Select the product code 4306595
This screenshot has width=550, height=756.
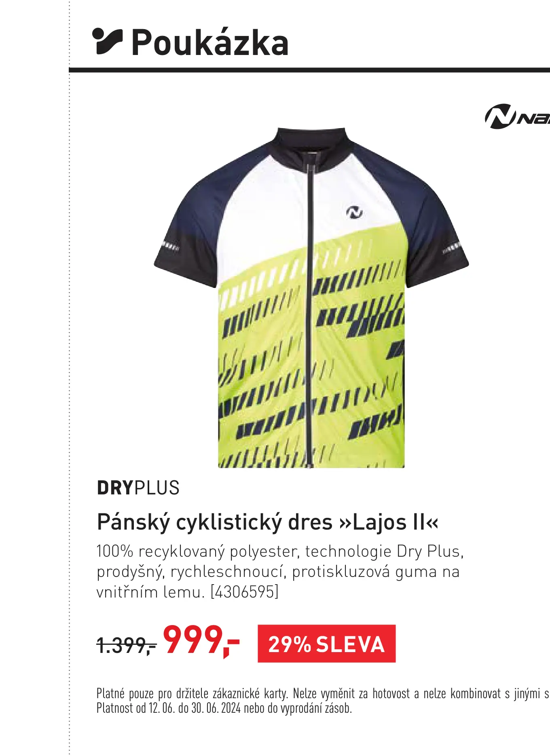pos(244,592)
